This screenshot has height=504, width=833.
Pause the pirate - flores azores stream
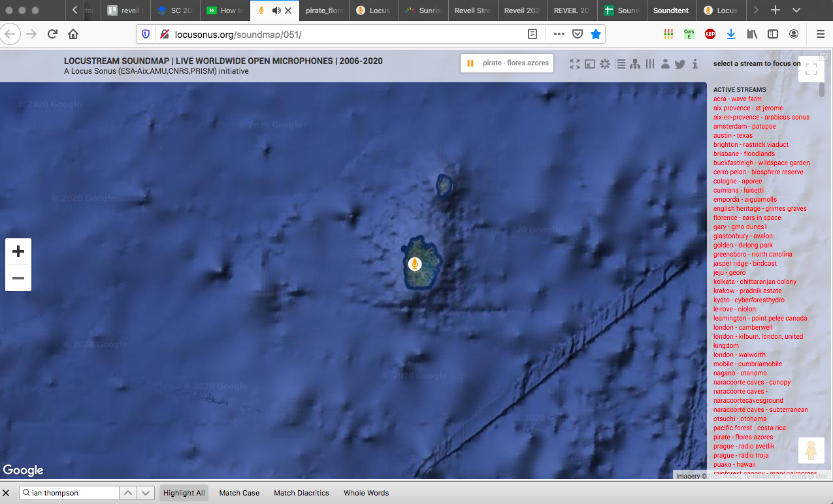tap(470, 63)
